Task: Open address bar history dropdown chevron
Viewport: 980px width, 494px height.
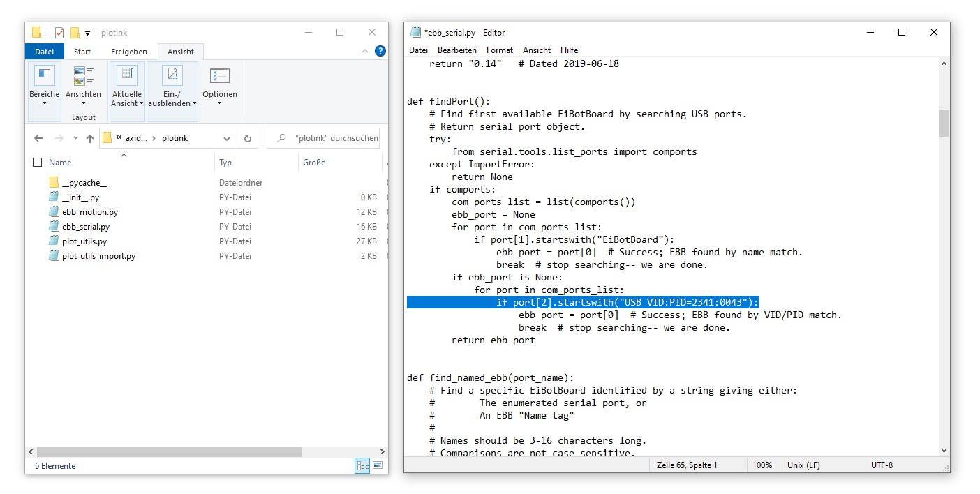Action: click(x=227, y=138)
